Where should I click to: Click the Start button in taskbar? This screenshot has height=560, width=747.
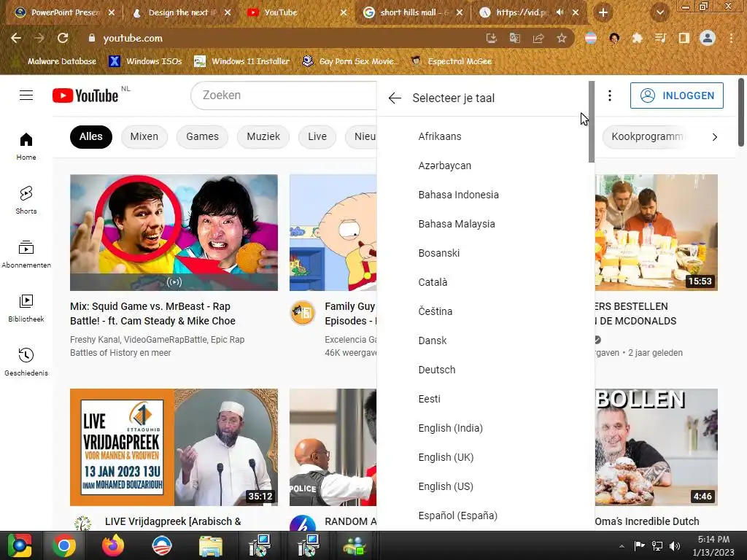point(19,545)
